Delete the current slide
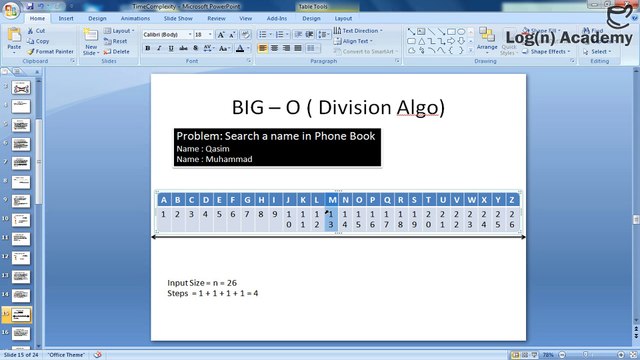This screenshot has height=360, width=640. (116, 52)
